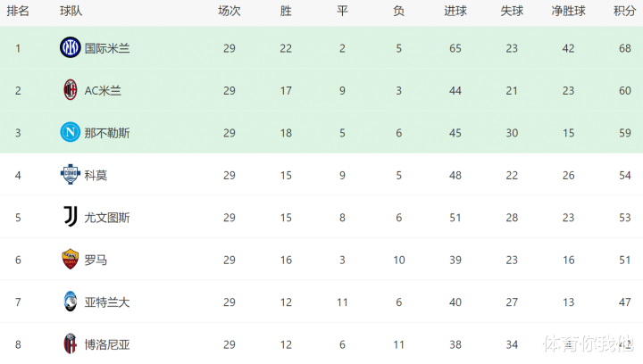Click the AC Milan club crest
This screenshot has height=364, width=643.
[70, 90]
